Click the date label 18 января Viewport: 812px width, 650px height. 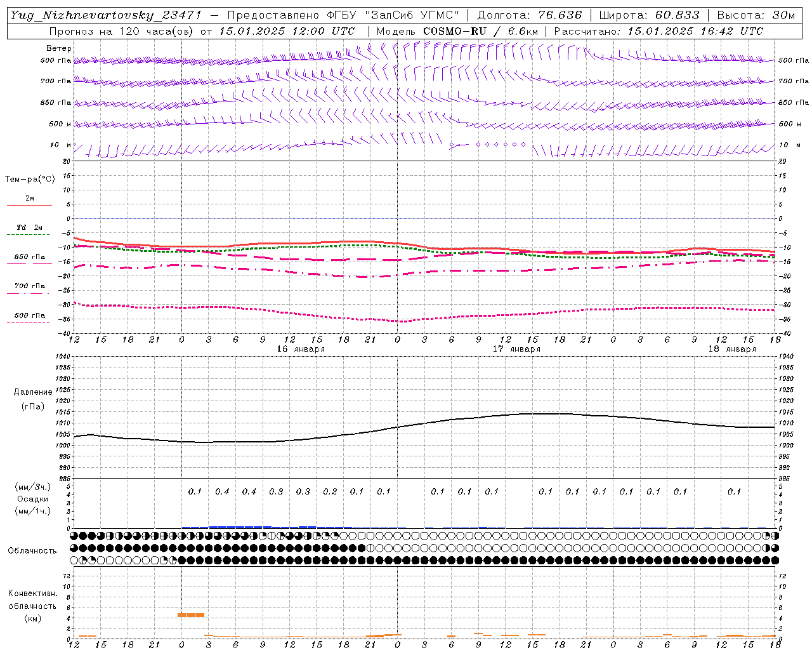click(732, 349)
